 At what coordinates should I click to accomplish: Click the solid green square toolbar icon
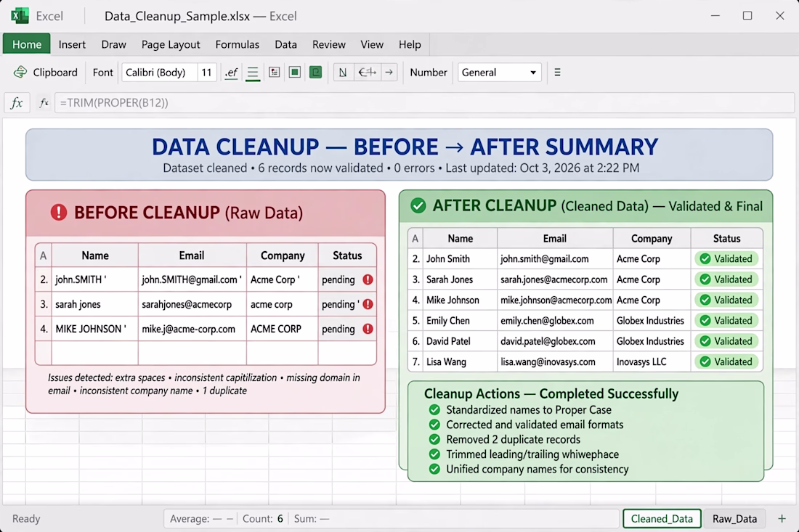click(316, 73)
